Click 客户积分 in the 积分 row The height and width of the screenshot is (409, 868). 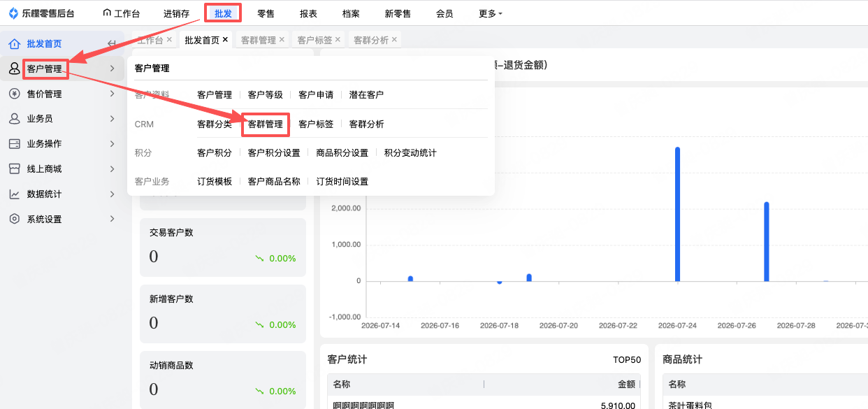point(215,152)
